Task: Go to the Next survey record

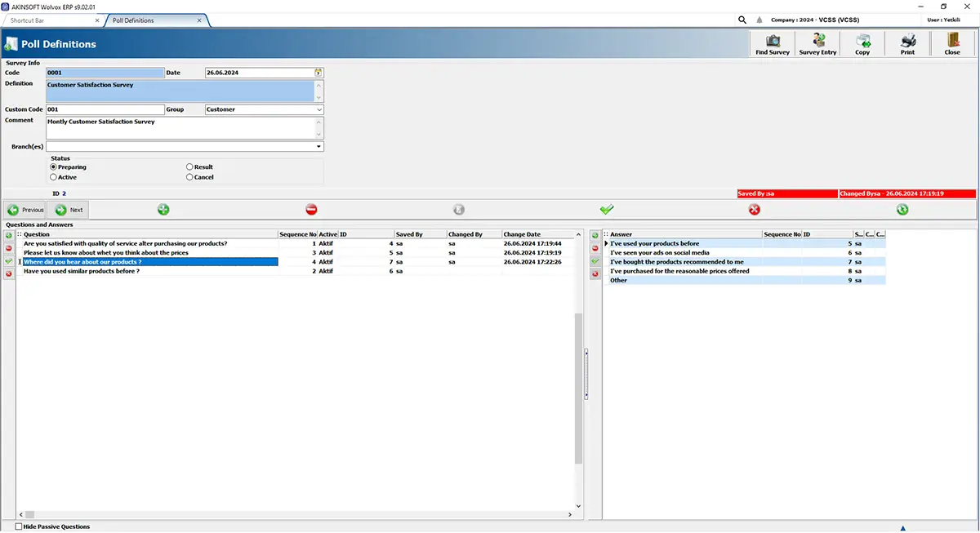Action: (x=68, y=210)
